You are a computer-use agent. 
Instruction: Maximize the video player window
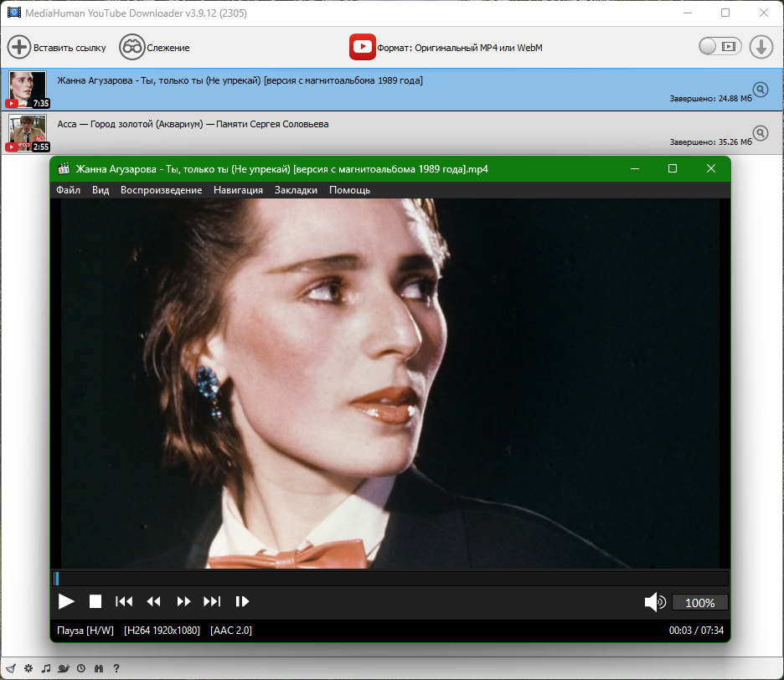(x=673, y=168)
